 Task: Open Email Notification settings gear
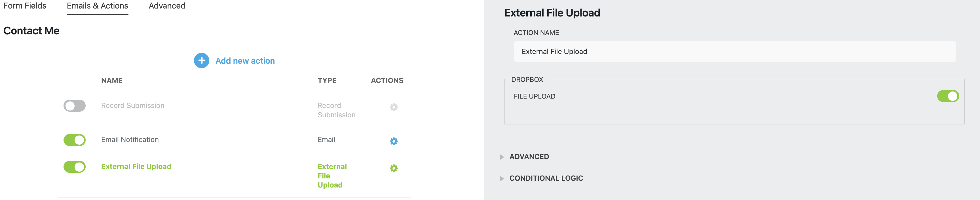pos(393,141)
